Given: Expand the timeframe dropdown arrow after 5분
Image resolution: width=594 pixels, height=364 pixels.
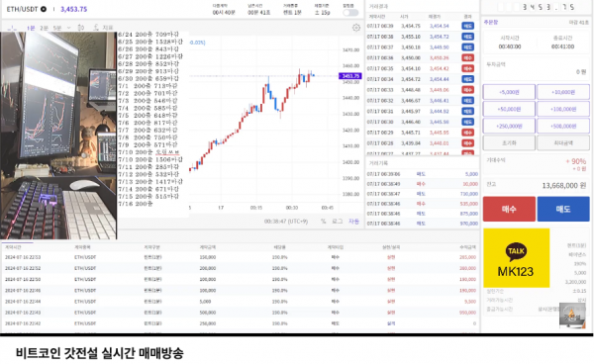Looking at the screenshot, I should [68, 28].
